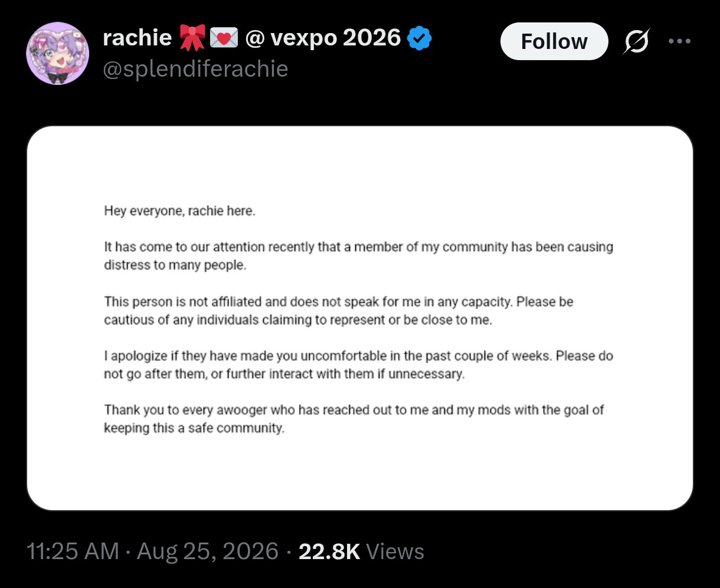Open the @splendiferachie handle link

[195, 69]
